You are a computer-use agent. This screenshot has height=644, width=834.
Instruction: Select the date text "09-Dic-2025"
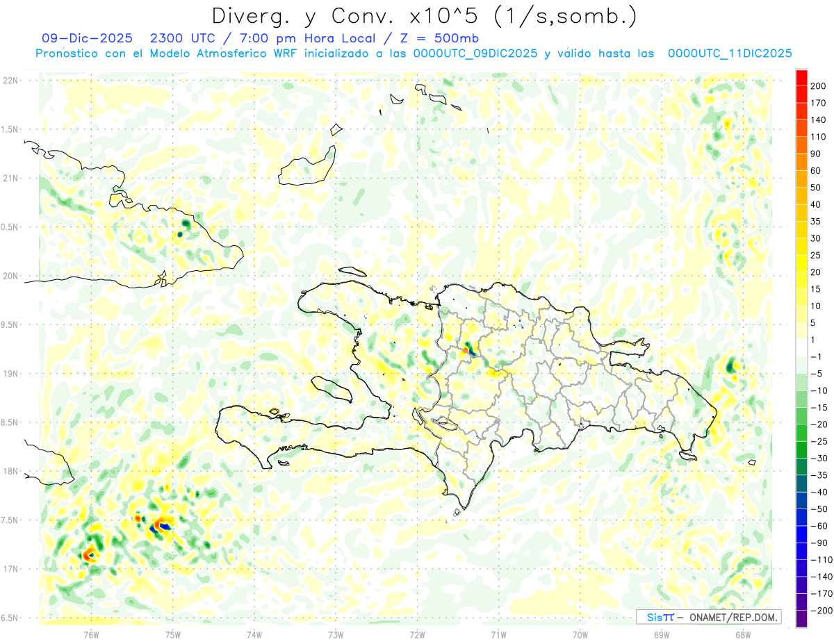click(x=85, y=38)
